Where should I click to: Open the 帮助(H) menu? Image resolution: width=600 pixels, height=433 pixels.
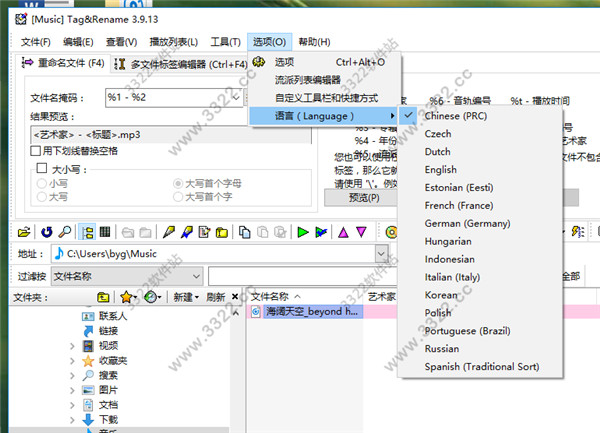tap(315, 42)
